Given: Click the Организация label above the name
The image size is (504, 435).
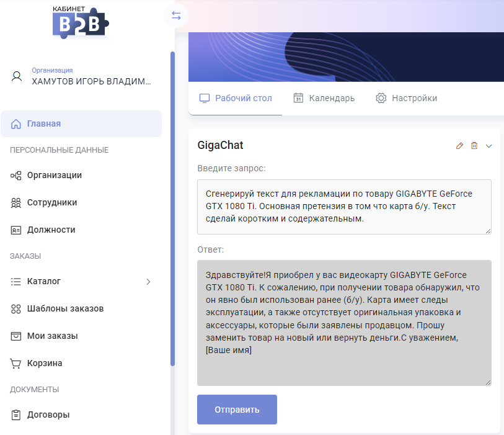Looking at the screenshot, I should click(x=52, y=70).
